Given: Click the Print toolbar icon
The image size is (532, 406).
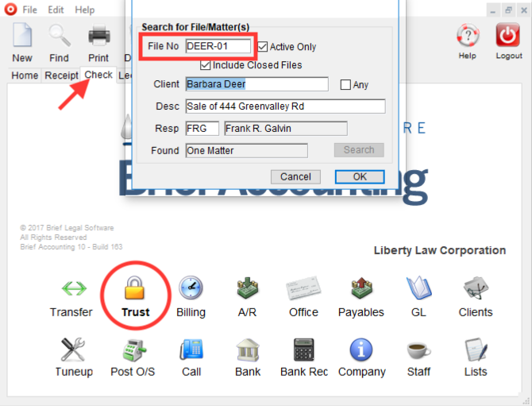Looking at the screenshot, I should point(98,36).
